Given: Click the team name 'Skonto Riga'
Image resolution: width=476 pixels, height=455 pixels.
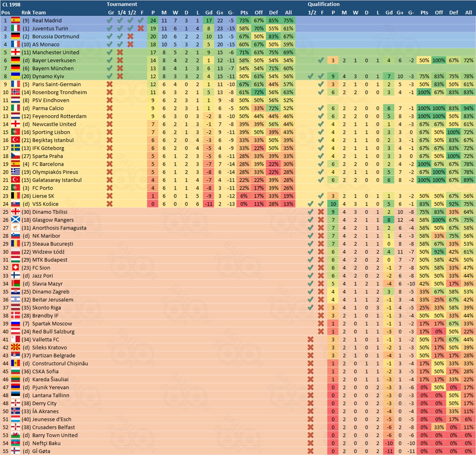Looking at the screenshot, I should [46, 307].
